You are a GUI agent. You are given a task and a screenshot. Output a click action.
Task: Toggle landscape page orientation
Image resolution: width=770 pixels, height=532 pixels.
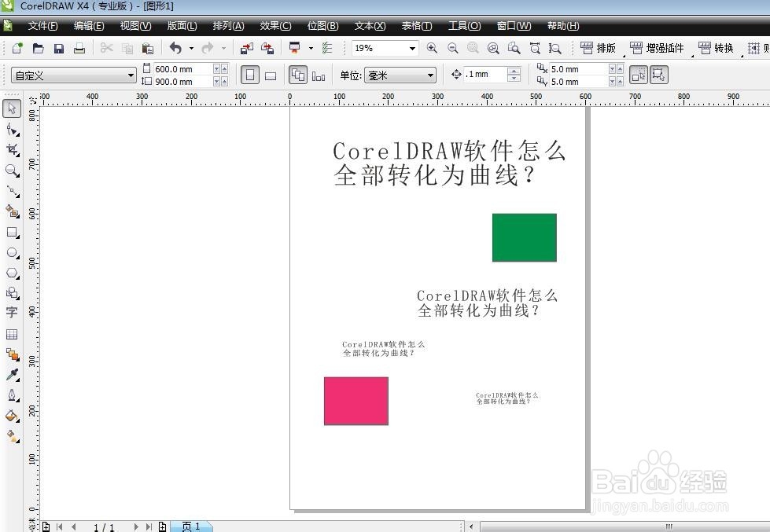click(271, 75)
